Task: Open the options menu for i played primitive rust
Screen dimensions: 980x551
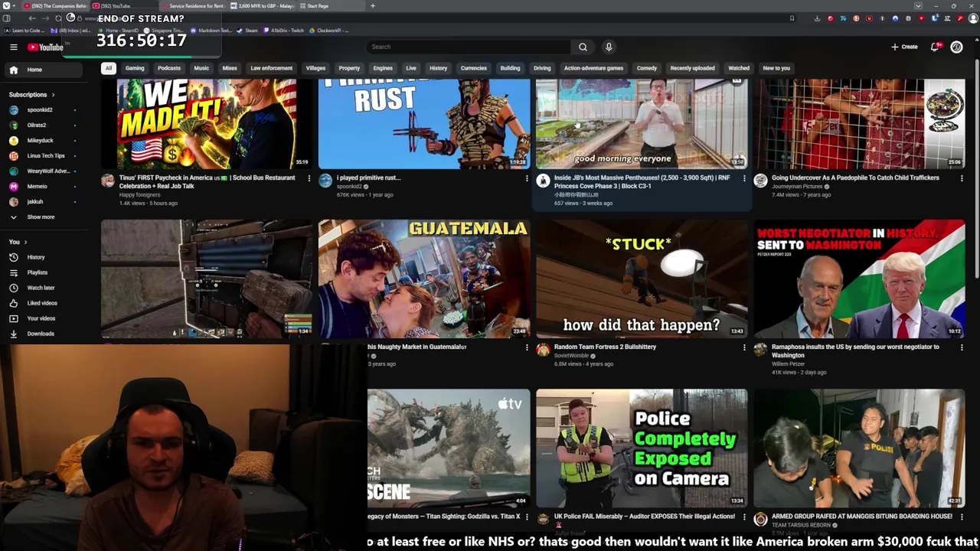Action: [527, 178]
